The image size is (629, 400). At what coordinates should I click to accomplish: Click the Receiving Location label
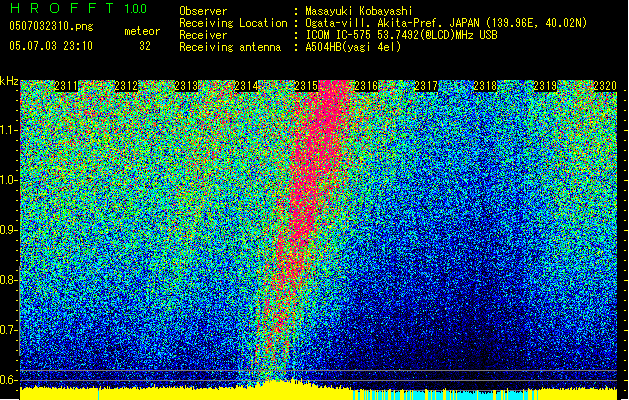pos(233,23)
